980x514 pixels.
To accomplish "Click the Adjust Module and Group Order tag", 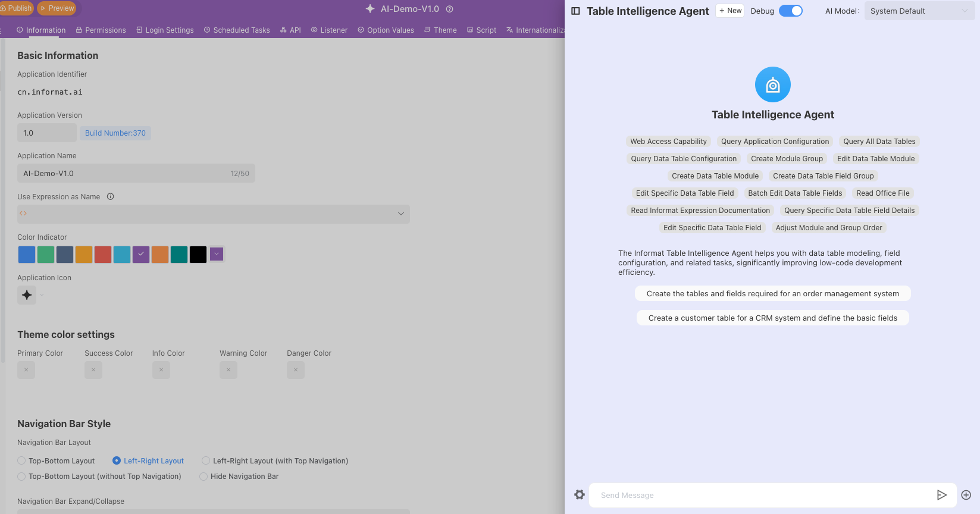I will pyautogui.click(x=829, y=227).
